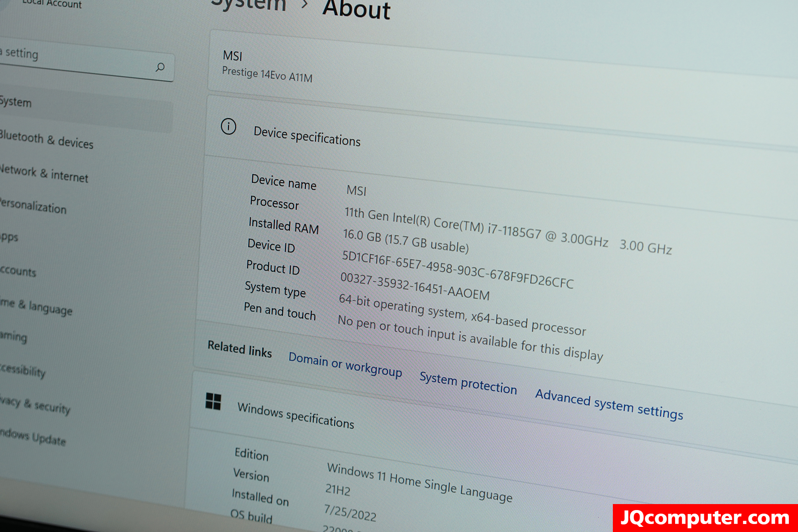Select the Installed RAM value 16.0 GB
The width and height of the screenshot is (798, 532).
coord(406,241)
